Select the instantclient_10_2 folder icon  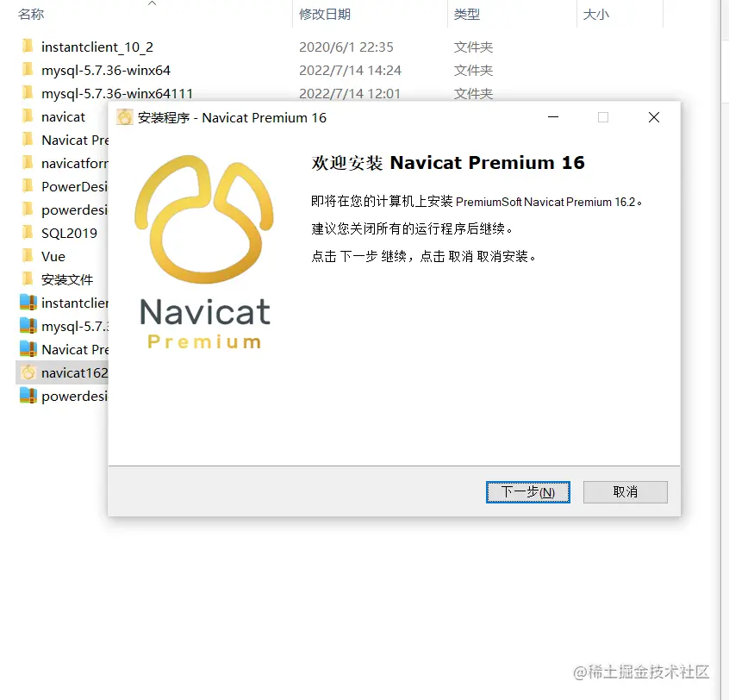[x=28, y=47]
